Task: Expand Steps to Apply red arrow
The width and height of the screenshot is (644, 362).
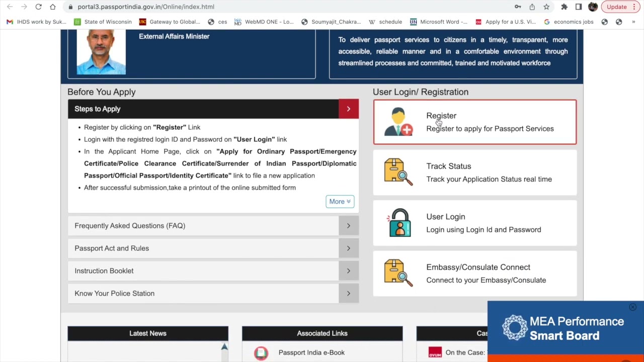Action: (x=348, y=109)
